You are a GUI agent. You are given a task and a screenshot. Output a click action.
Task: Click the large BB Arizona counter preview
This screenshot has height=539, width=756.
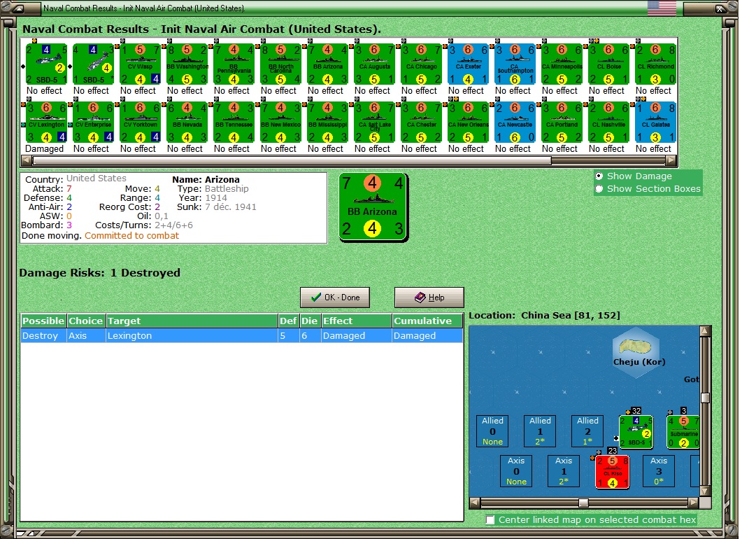[373, 207]
